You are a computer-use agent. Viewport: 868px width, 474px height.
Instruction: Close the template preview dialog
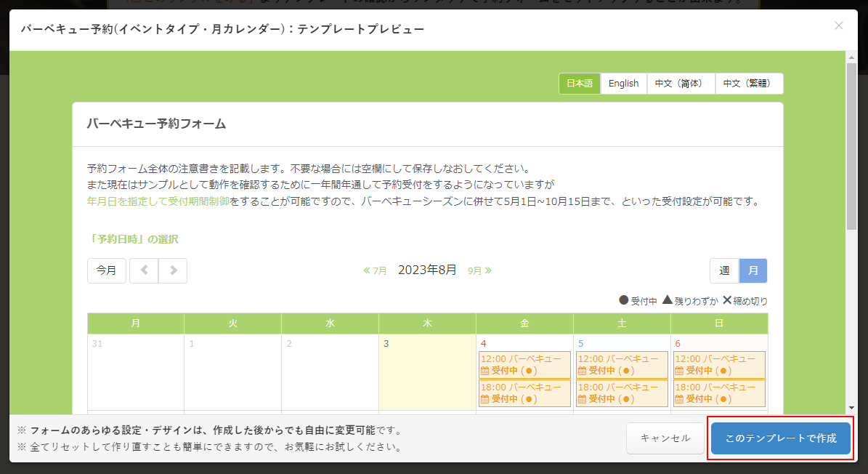(x=838, y=26)
